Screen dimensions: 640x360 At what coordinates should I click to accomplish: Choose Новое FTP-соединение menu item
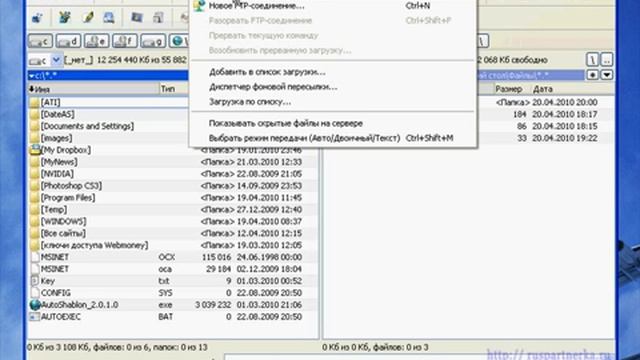(x=333, y=6)
